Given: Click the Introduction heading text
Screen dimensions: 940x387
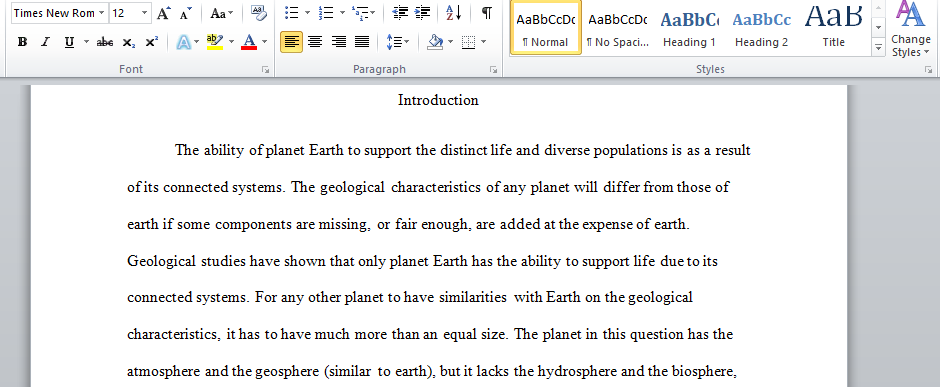Looking at the screenshot, I should pos(438,100).
